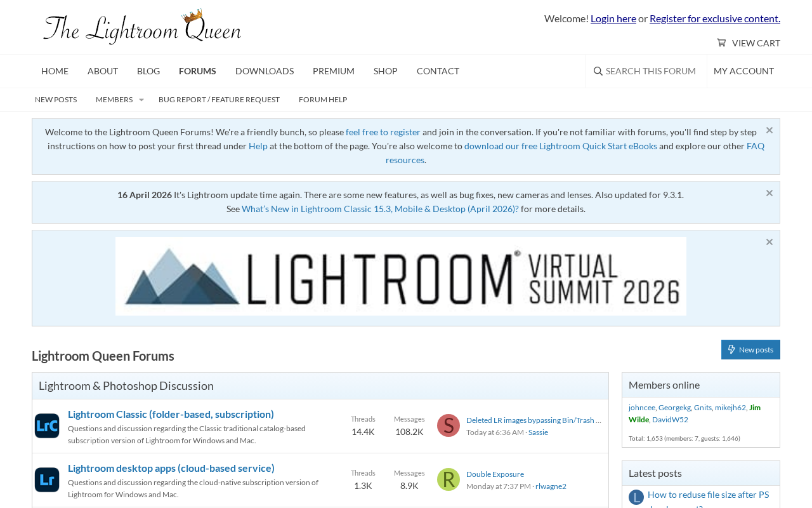This screenshot has width=812, height=508.
Task: Open the Lightroom Queen logo
Action: [x=142, y=27]
